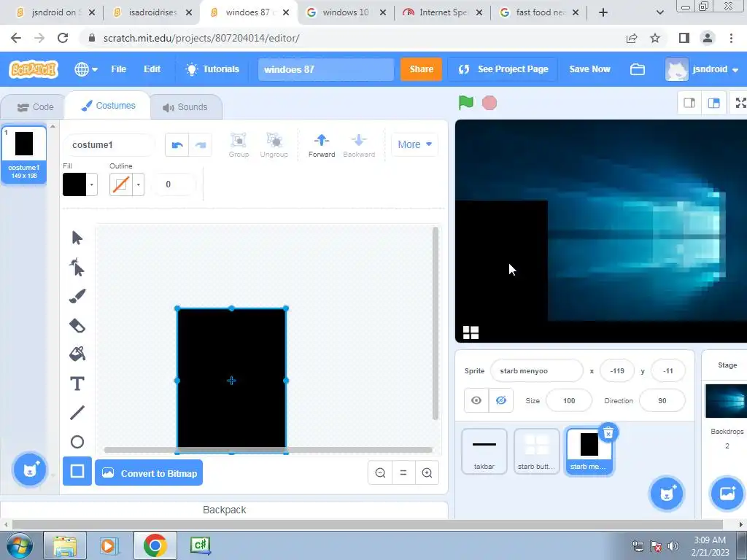
Task: Open Choose a Costume button
Action: click(x=29, y=470)
